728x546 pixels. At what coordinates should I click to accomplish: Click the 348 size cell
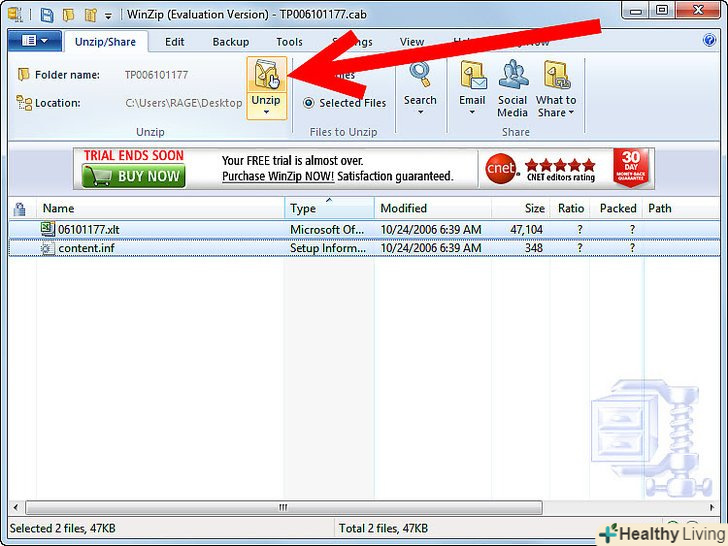[534, 248]
